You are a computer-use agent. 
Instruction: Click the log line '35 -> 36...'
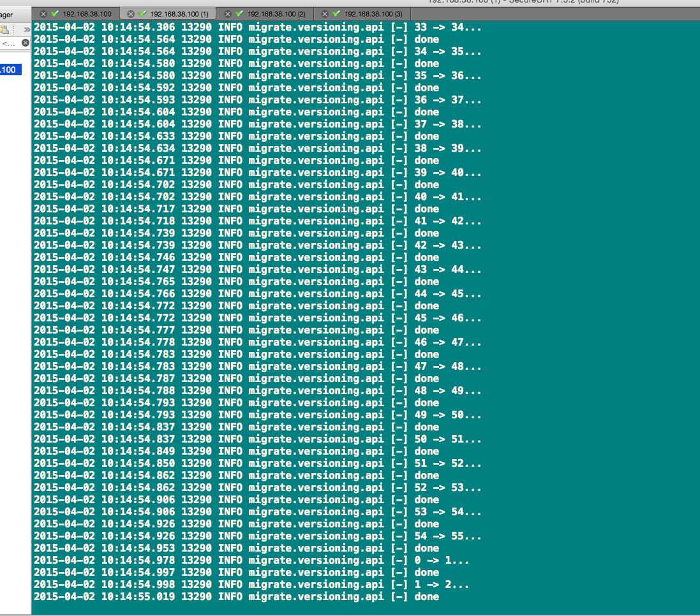258,76
